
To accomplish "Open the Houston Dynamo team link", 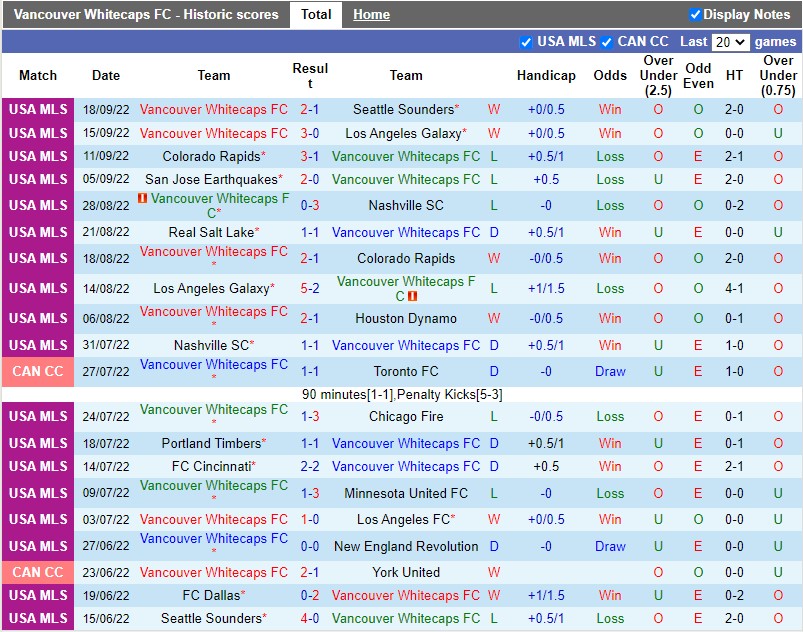I will point(406,319).
